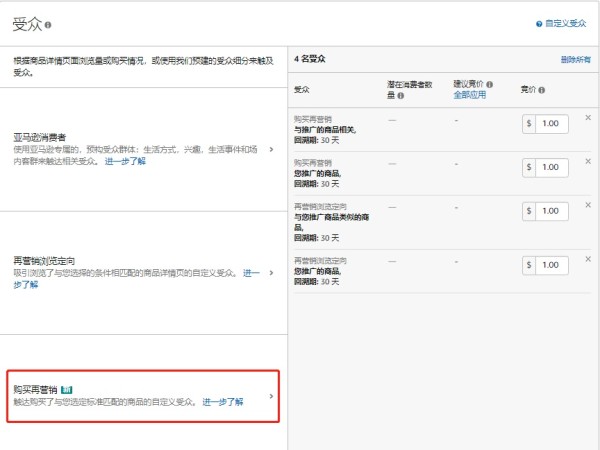
Task: Open 进一步了解 link under 再营销浏览定向
Action: (26, 284)
